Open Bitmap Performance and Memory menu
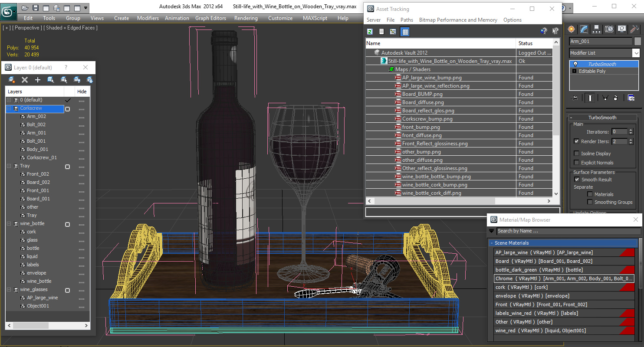Image resolution: width=644 pixels, height=347 pixels. (x=458, y=20)
